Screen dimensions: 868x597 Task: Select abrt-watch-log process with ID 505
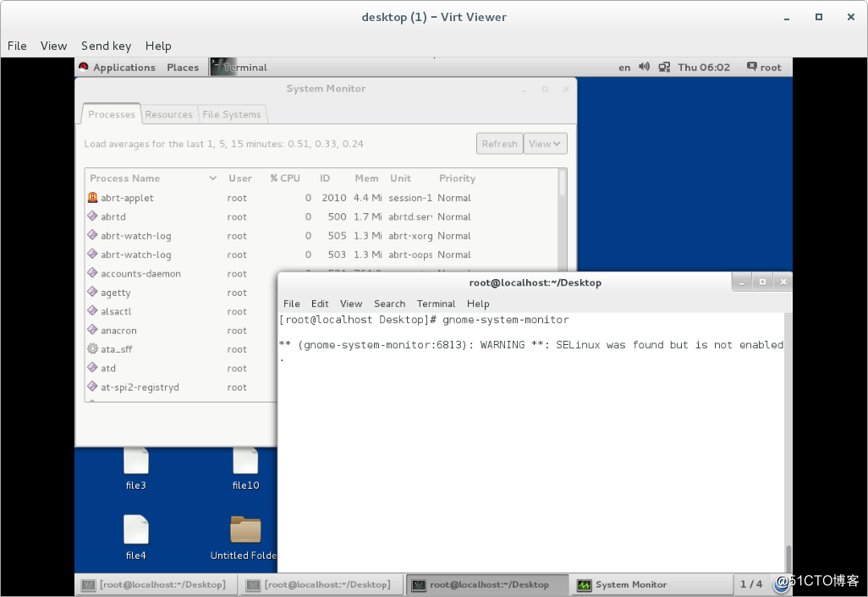coord(321,236)
